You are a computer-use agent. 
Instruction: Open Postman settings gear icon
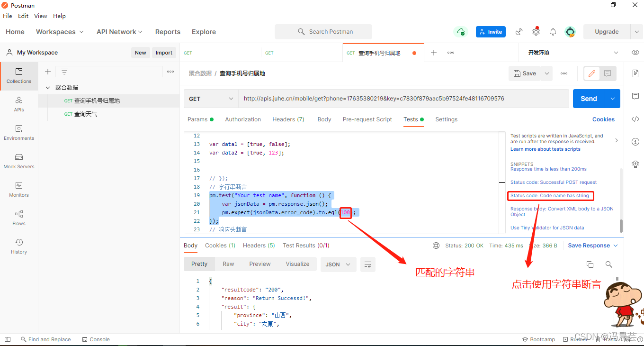pos(536,32)
